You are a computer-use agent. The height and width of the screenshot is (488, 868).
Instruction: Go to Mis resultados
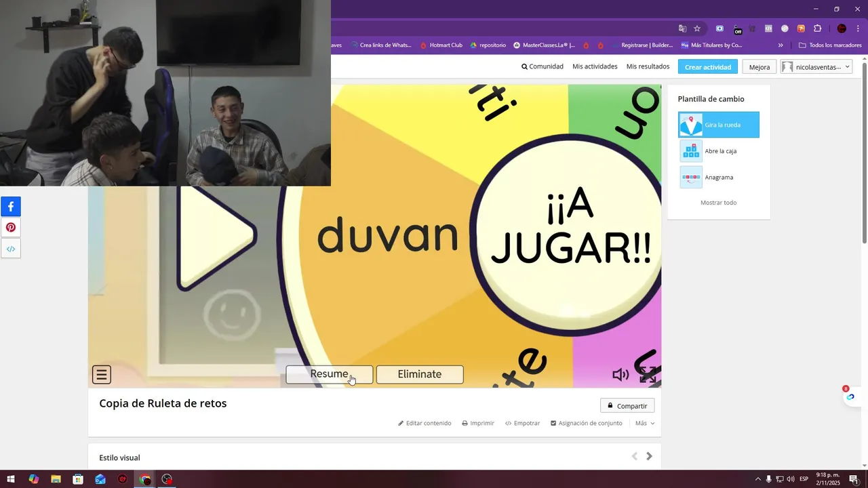648,66
